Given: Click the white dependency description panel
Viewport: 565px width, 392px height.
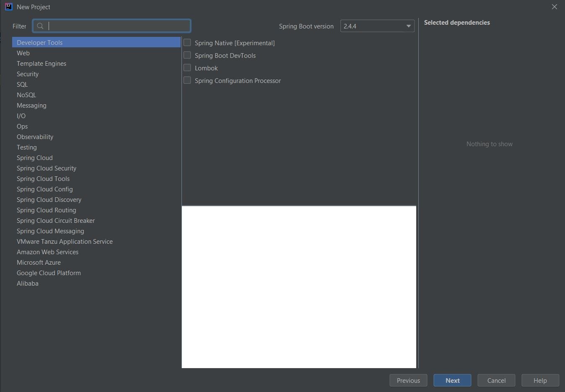Looking at the screenshot, I should [299, 287].
